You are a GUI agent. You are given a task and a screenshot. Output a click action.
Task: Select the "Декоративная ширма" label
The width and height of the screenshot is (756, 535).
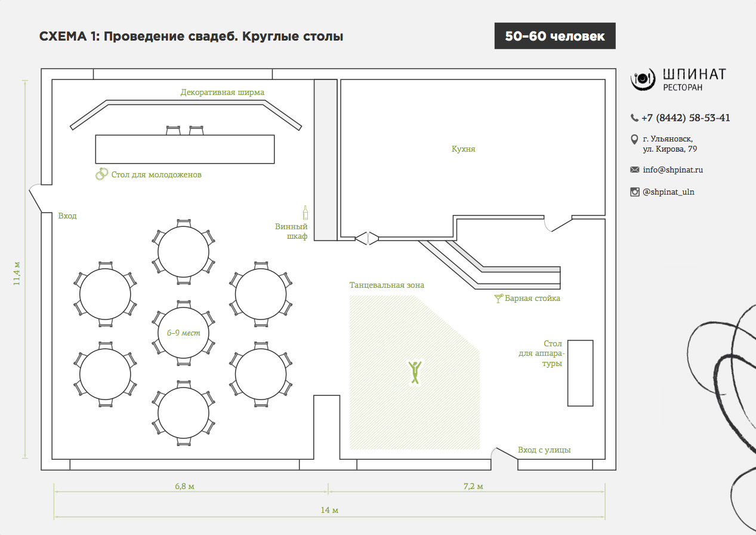[222, 92]
